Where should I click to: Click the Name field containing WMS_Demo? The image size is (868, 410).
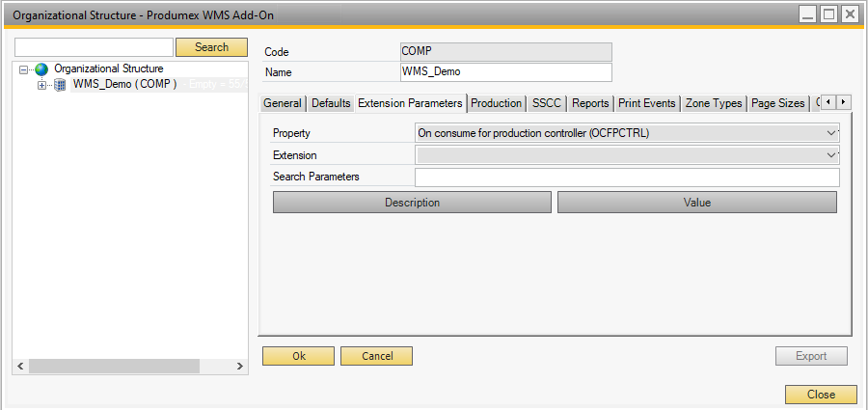tap(505, 72)
